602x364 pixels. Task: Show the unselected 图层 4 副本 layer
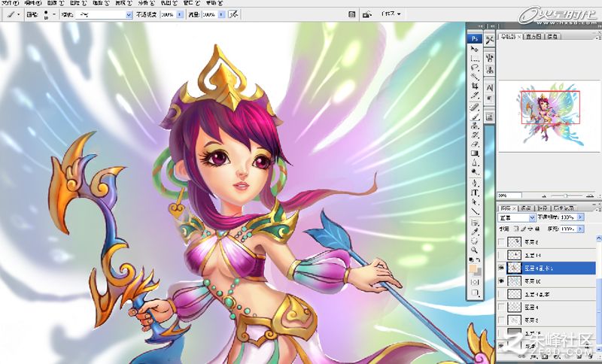click(501, 294)
